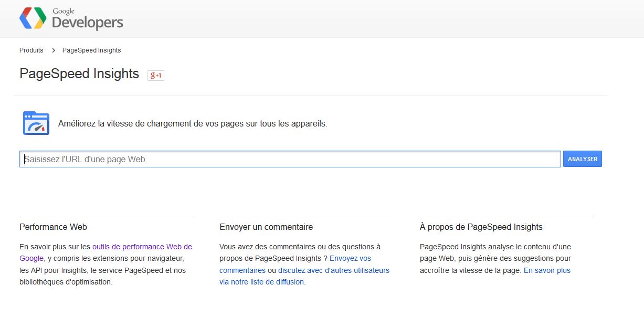
Task: Click the ANALYSER button
Action: pos(583,159)
